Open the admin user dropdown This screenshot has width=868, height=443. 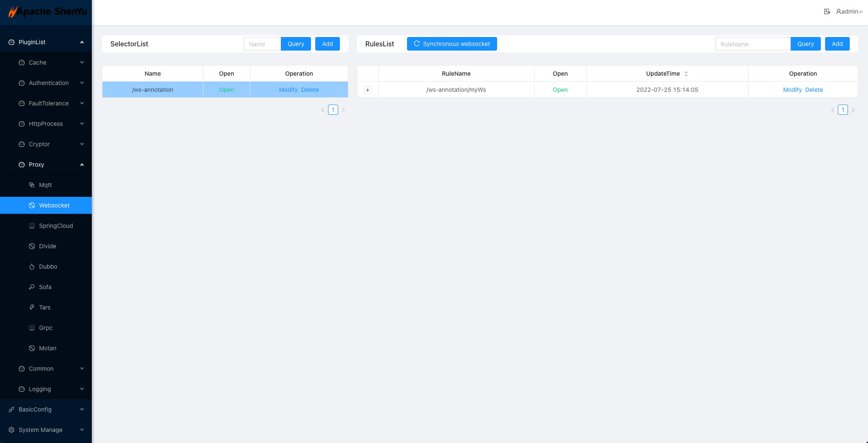(849, 11)
